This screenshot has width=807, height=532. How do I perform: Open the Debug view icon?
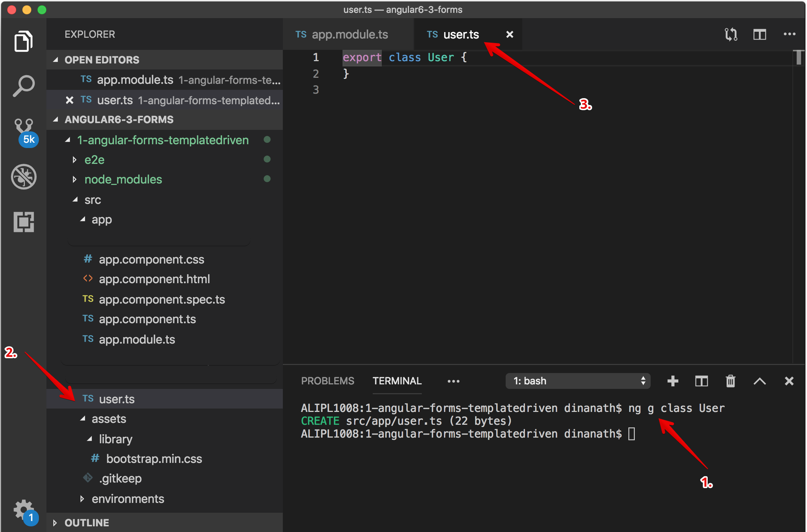click(x=23, y=177)
